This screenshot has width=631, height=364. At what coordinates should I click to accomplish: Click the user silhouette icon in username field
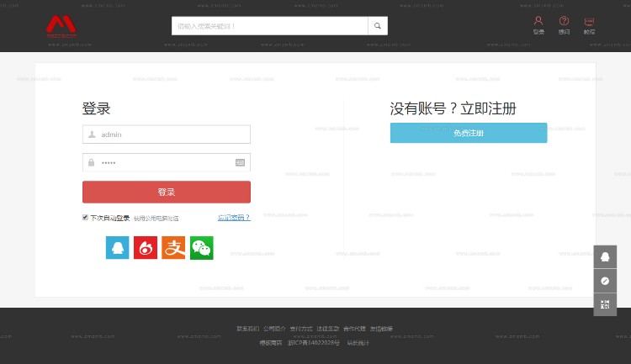(x=92, y=135)
